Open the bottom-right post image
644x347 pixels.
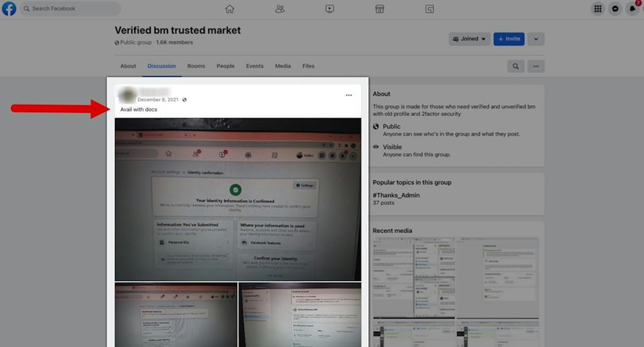coord(300,315)
